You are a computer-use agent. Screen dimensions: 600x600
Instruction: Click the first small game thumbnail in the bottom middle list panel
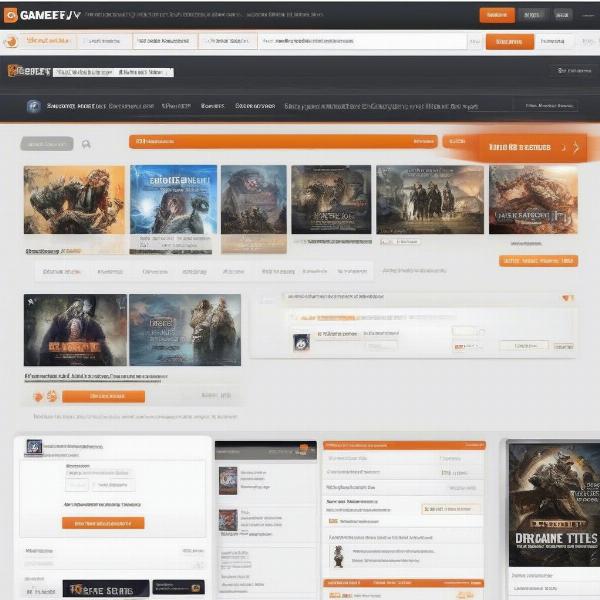click(228, 481)
